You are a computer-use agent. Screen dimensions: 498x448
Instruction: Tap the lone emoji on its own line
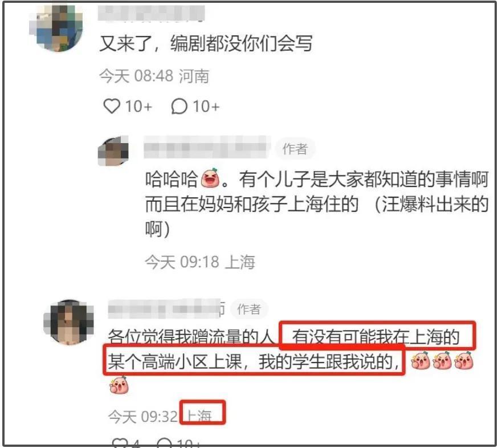click(x=119, y=385)
